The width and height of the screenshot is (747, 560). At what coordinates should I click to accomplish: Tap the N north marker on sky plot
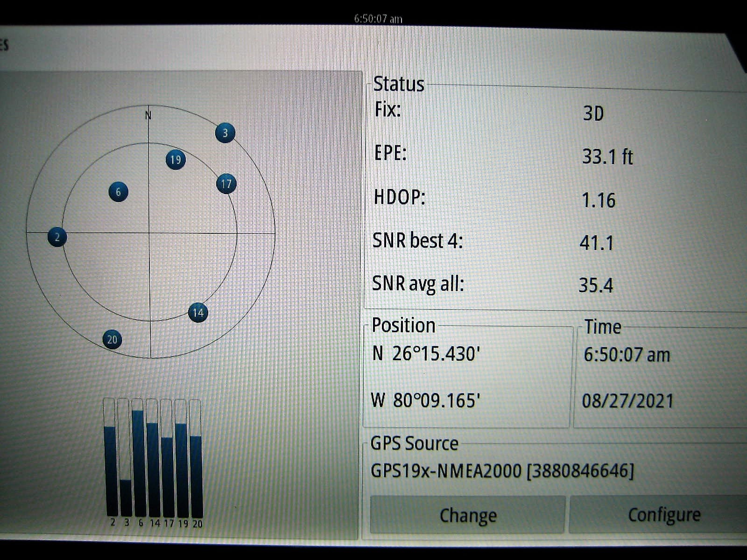click(148, 115)
